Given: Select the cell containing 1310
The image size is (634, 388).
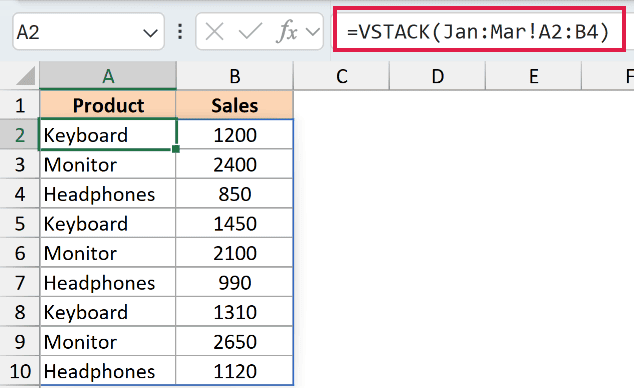Looking at the screenshot, I should pyautogui.click(x=235, y=312).
